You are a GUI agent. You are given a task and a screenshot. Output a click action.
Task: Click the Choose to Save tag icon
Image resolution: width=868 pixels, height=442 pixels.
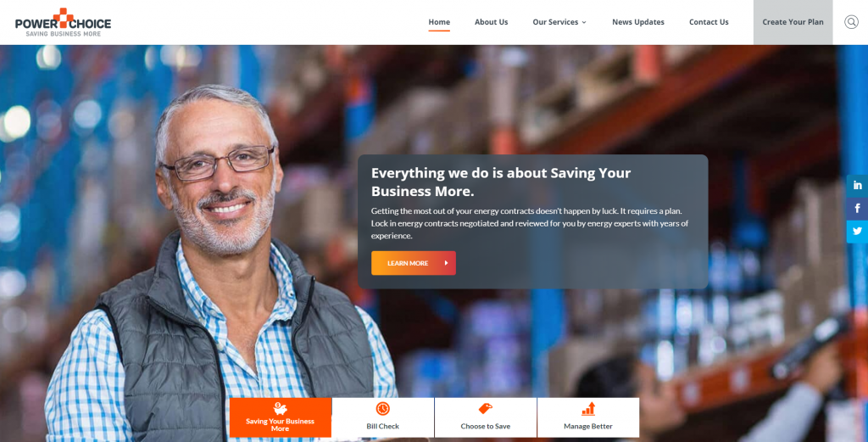485,409
